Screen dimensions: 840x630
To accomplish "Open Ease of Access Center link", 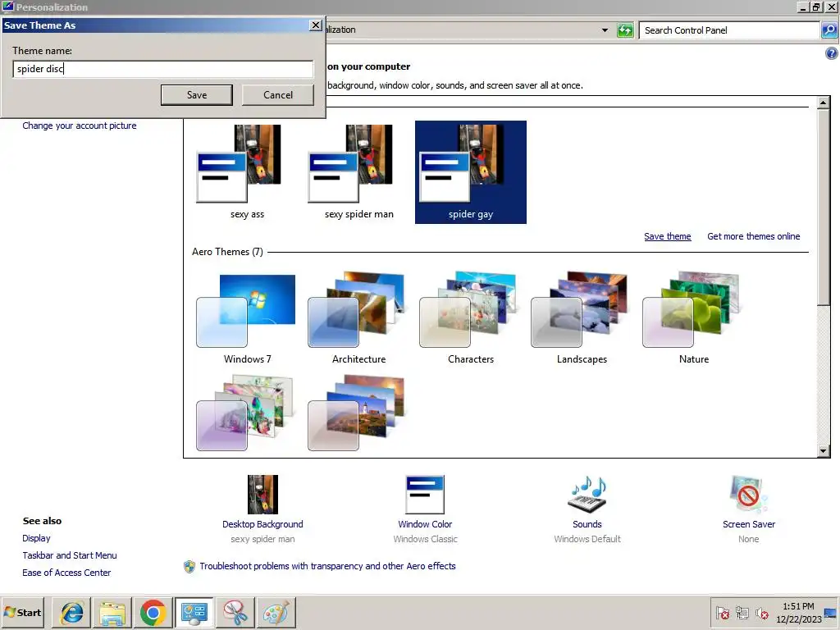I will [66, 572].
